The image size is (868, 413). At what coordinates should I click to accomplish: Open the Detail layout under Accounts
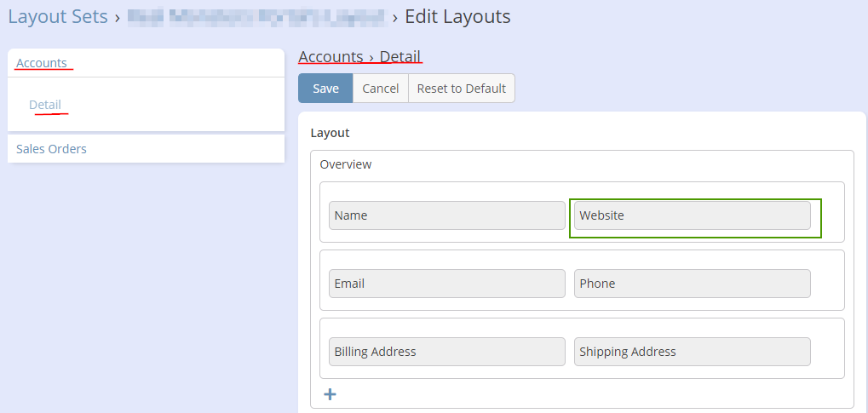point(45,105)
